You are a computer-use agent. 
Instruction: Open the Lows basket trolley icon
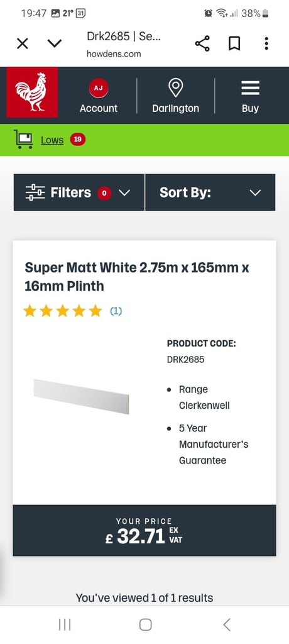pyautogui.click(x=23, y=139)
